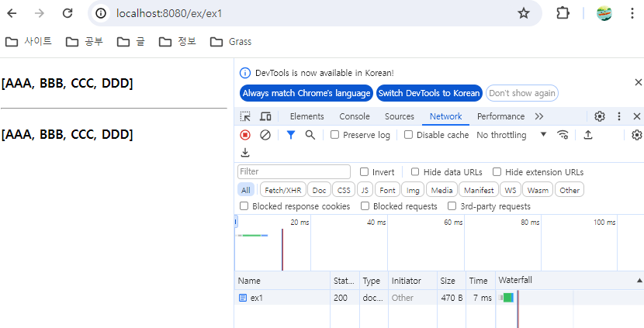
Task: Open Network panel settings gear
Action: click(x=636, y=135)
